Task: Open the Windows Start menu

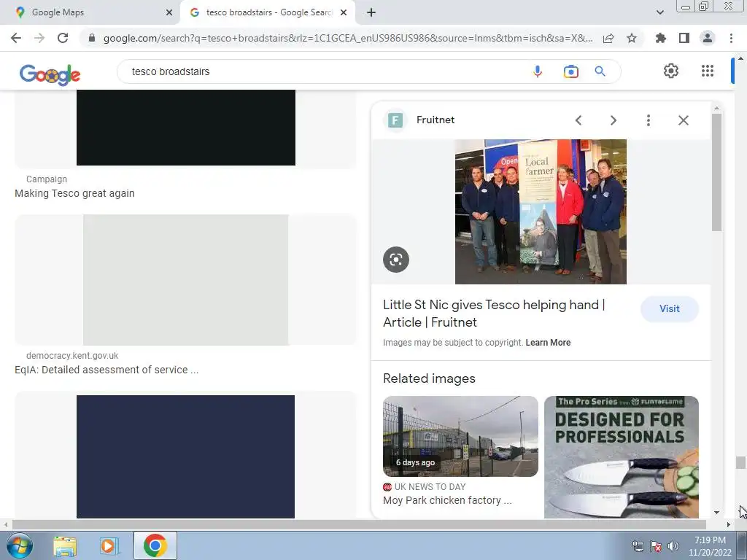Action: 19,545
